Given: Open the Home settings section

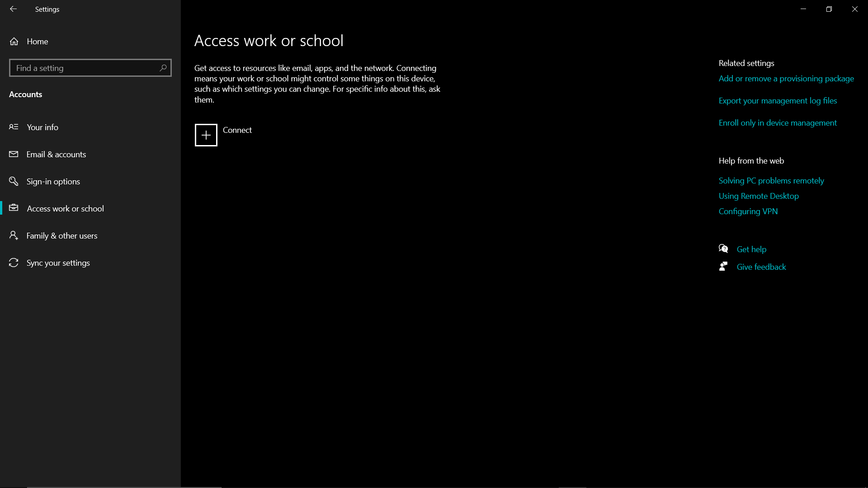Looking at the screenshot, I should (37, 41).
